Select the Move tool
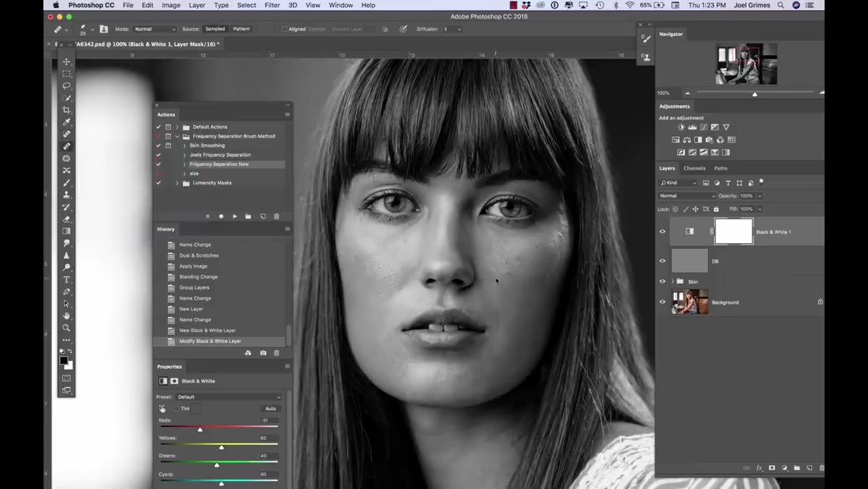 pos(67,61)
